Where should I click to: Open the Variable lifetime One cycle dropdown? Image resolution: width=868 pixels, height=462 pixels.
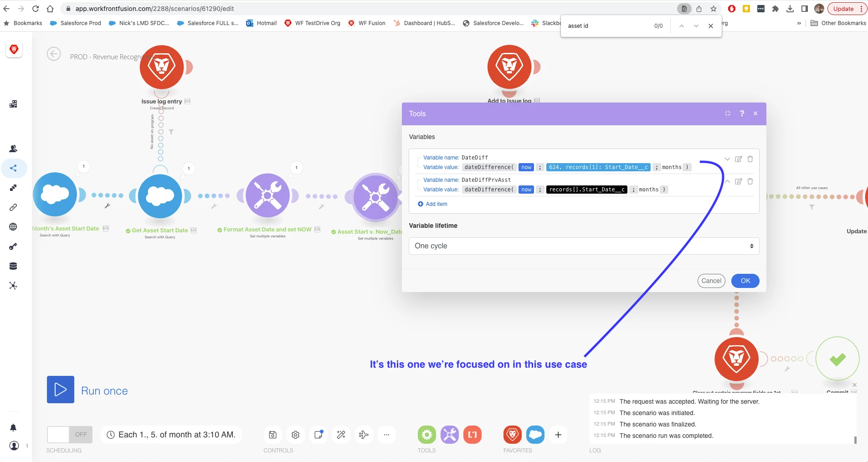tap(584, 246)
